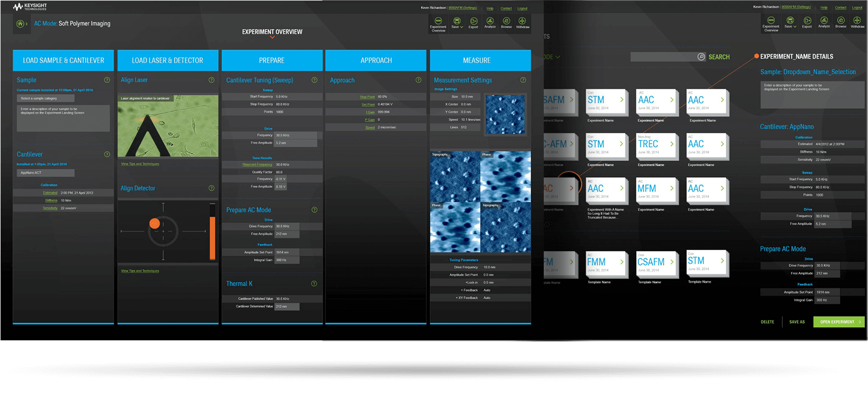
Task: Open help icon next to Align Laser
Action: tap(211, 80)
